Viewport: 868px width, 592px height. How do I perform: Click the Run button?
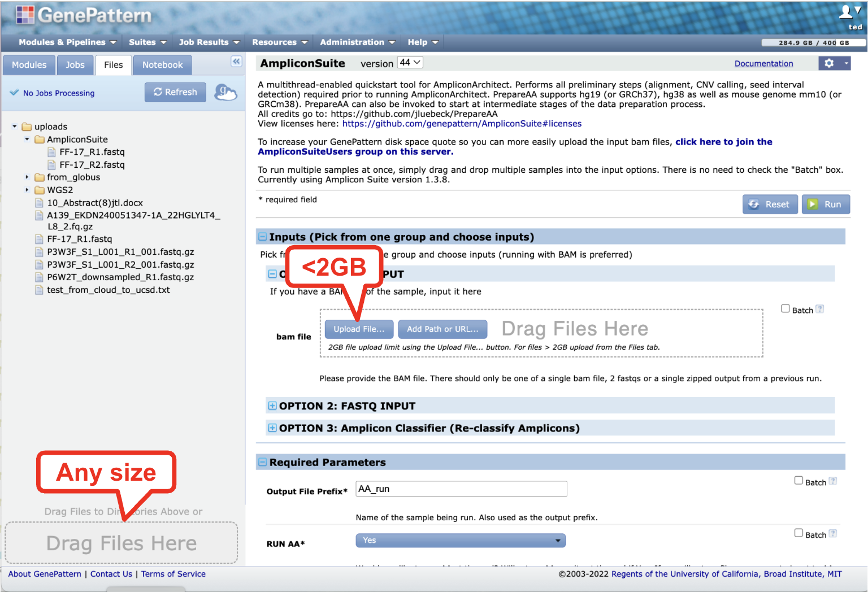pyautogui.click(x=826, y=204)
